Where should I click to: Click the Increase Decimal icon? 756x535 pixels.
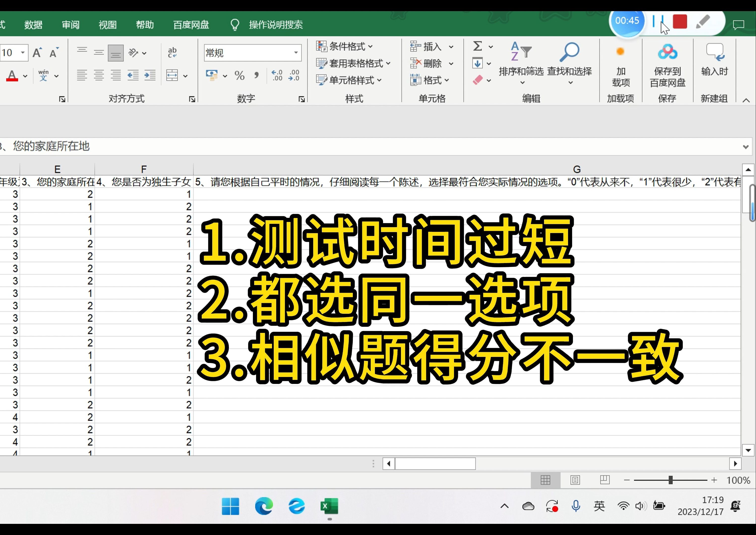277,76
